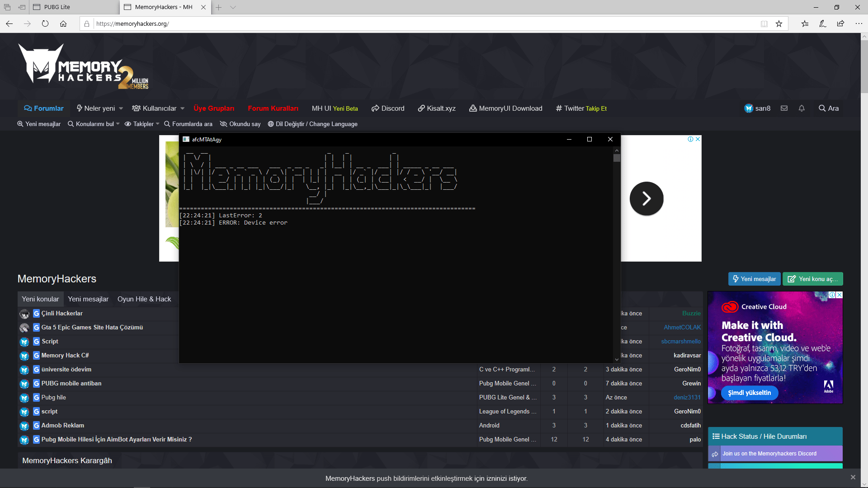Close Adobe Creative Cloud ad X
The image size is (868, 488).
click(x=840, y=295)
